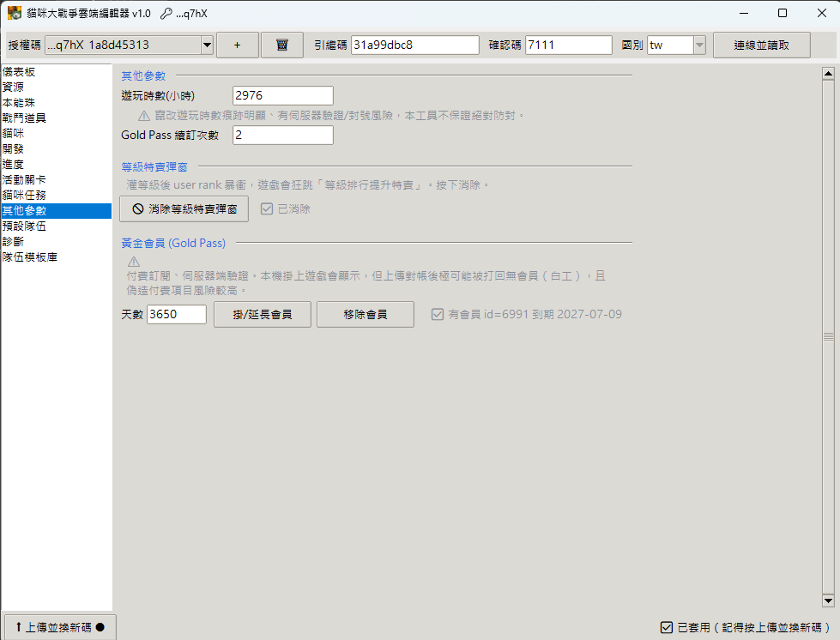Select 儀表板 in the sidebar
Screen dimensions: 840x640
click(x=57, y=72)
